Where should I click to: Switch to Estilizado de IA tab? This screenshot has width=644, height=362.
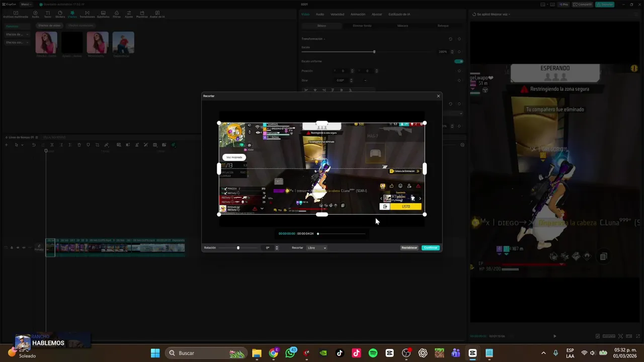click(399, 14)
